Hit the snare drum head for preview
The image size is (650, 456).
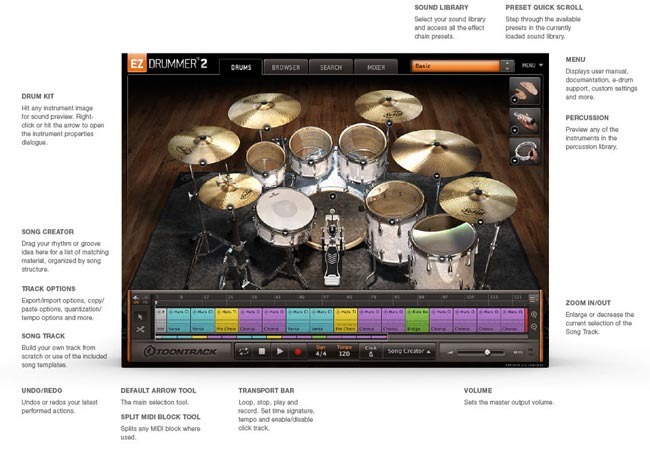pos(285,209)
